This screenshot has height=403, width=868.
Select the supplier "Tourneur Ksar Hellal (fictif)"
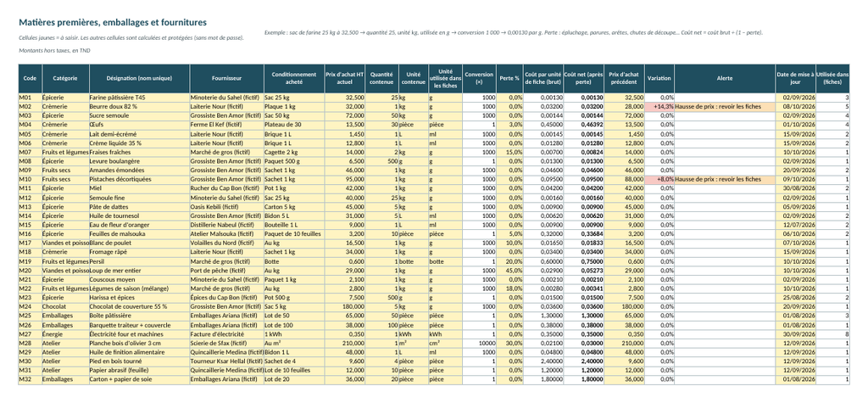pyautogui.click(x=226, y=361)
